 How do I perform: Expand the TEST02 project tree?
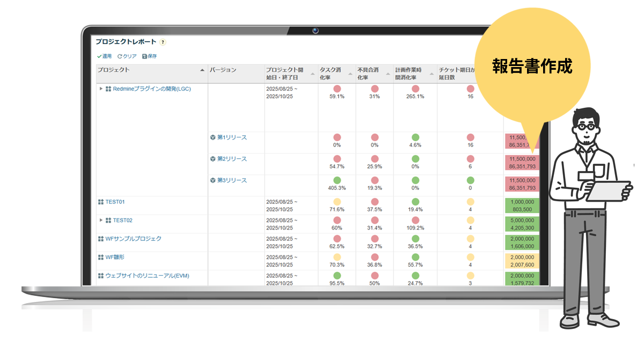coord(100,220)
